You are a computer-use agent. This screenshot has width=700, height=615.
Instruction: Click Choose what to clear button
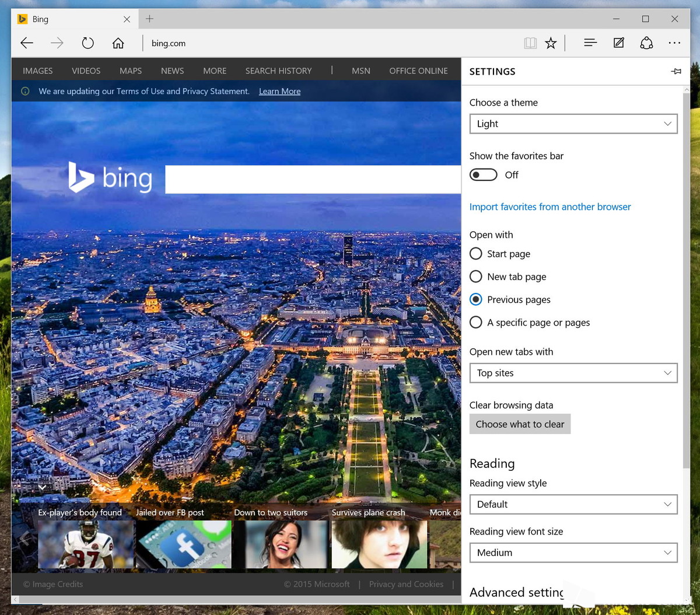point(520,424)
